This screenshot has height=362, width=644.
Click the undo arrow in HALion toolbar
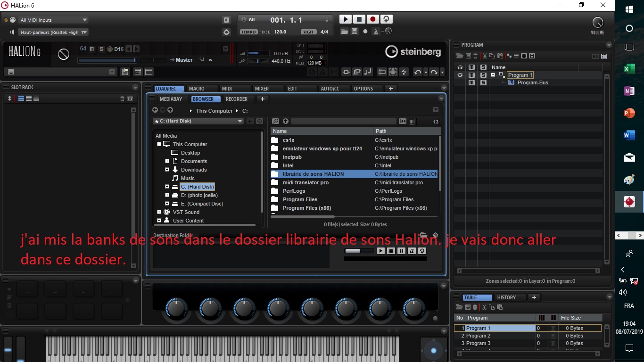[x=417, y=72]
